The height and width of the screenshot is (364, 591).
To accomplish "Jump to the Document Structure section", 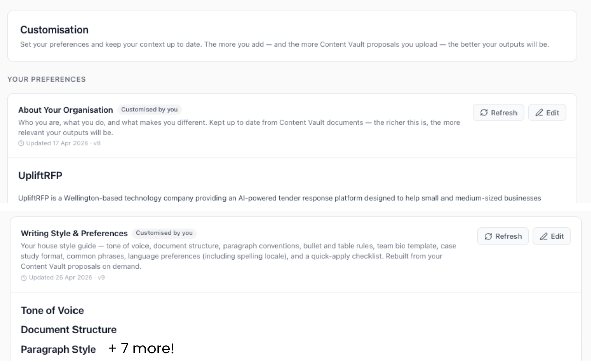I will [68, 330].
